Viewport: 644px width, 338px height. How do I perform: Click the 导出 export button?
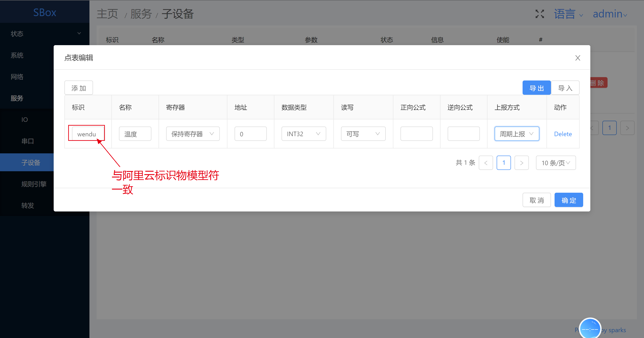click(536, 88)
